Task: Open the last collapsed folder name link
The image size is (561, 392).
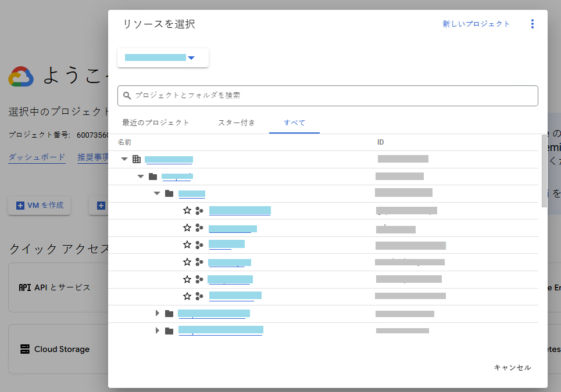Action: point(221,330)
